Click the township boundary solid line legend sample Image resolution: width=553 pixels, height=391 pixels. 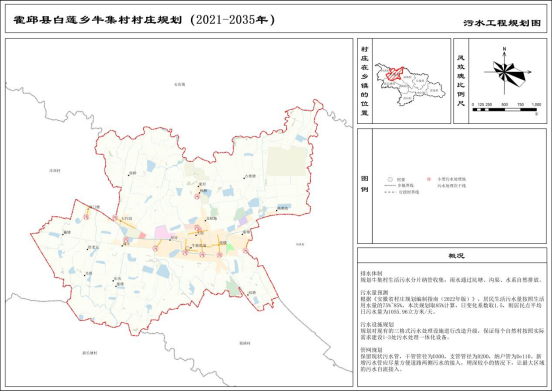[389, 185]
